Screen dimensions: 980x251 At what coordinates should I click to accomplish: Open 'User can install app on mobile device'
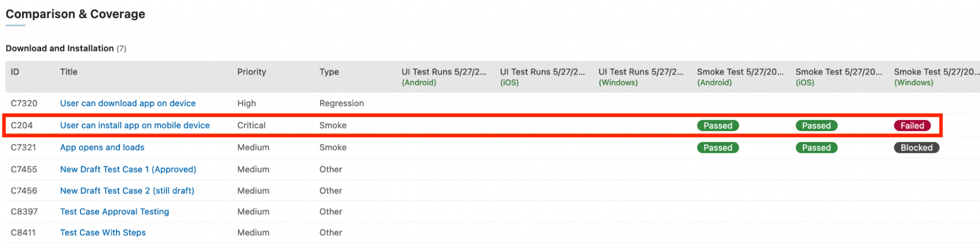pyautogui.click(x=135, y=125)
